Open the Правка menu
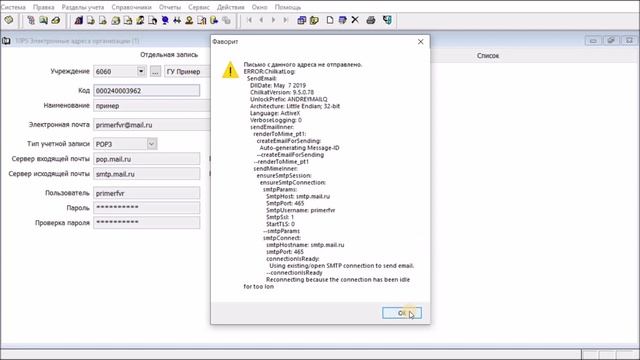This screenshot has height=360, width=640. pos(44,7)
